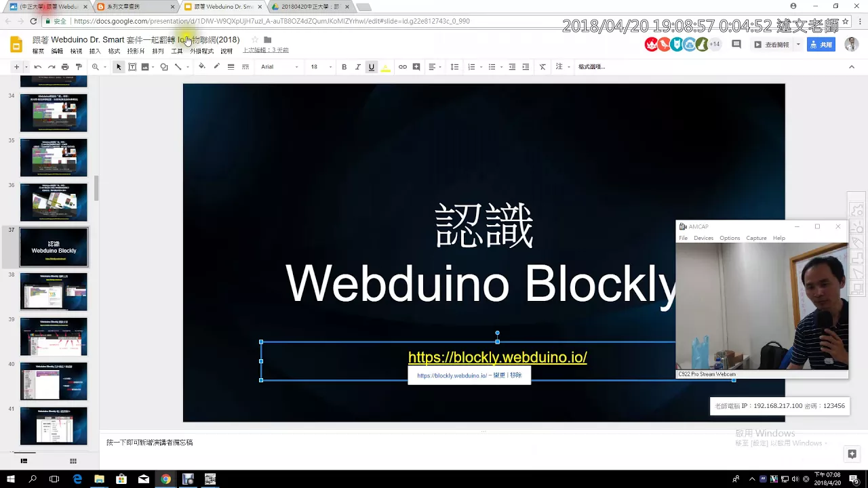Click the Increase indent icon
868x488 pixels.
[526, 67]
